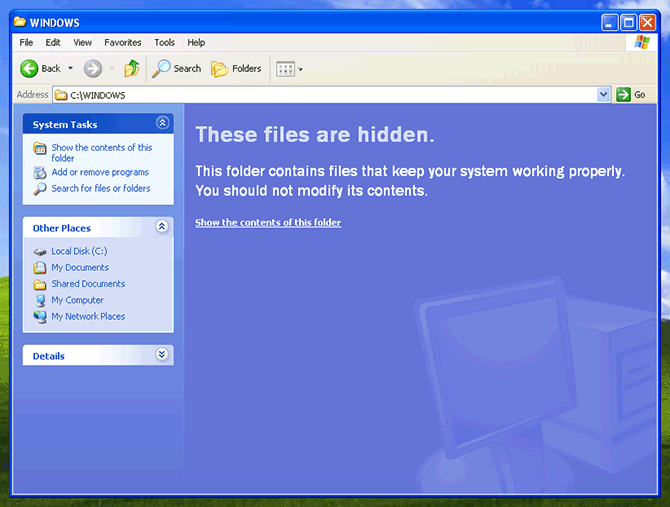Image resolution: width=670 pixels, height=507 pixels.
Task: Click the underlined Show the contents of this folder link
Action: [x=268, y=223]
